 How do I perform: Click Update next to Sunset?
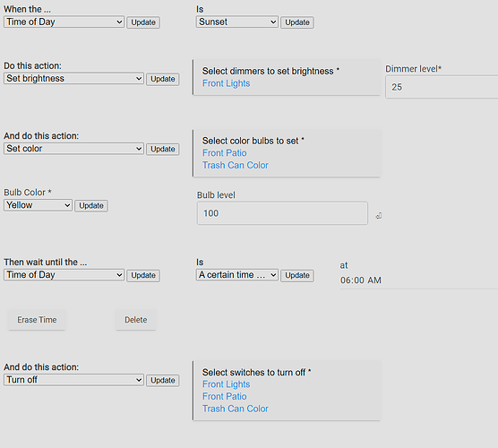point(297,22)
